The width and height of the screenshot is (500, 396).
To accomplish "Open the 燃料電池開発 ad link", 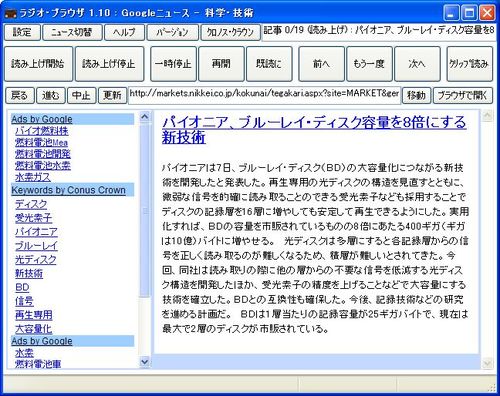I will [x=43, y=154].
